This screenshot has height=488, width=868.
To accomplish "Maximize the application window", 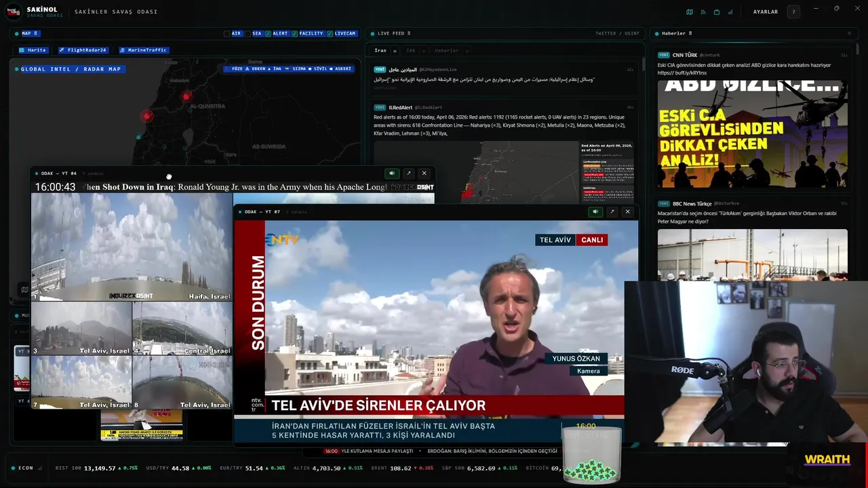I will pos(837,8).
